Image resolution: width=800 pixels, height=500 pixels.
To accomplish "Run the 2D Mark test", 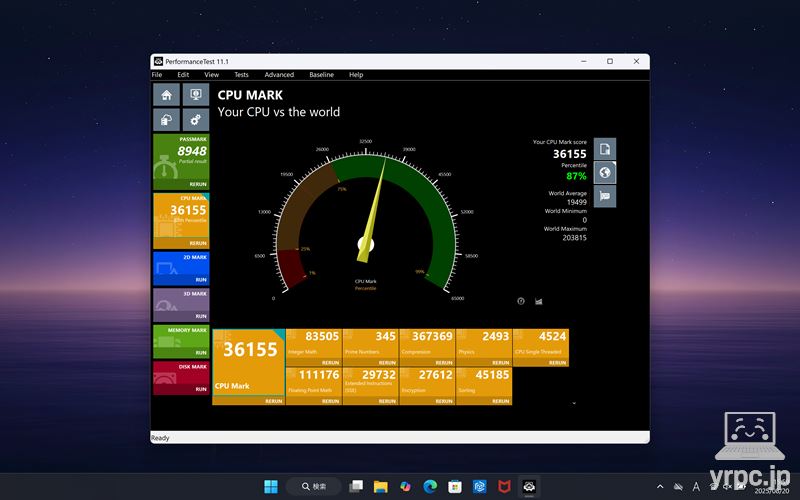I will point(201,280).
